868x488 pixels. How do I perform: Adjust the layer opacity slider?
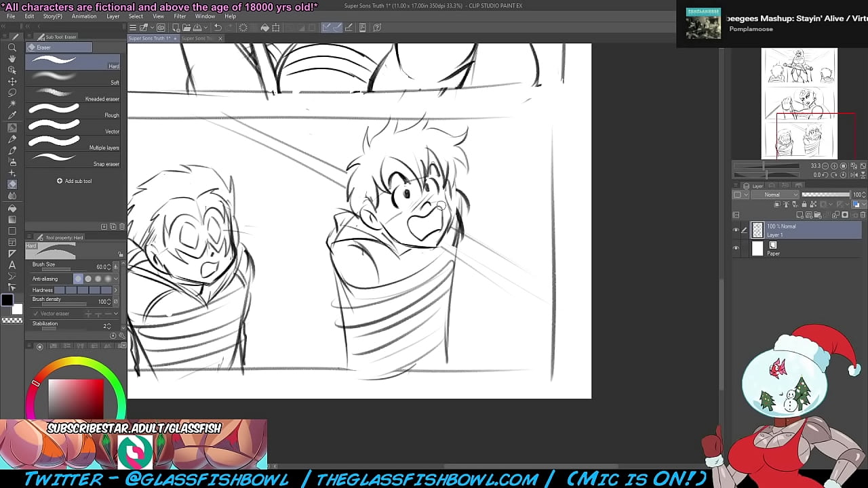point(825,195)
